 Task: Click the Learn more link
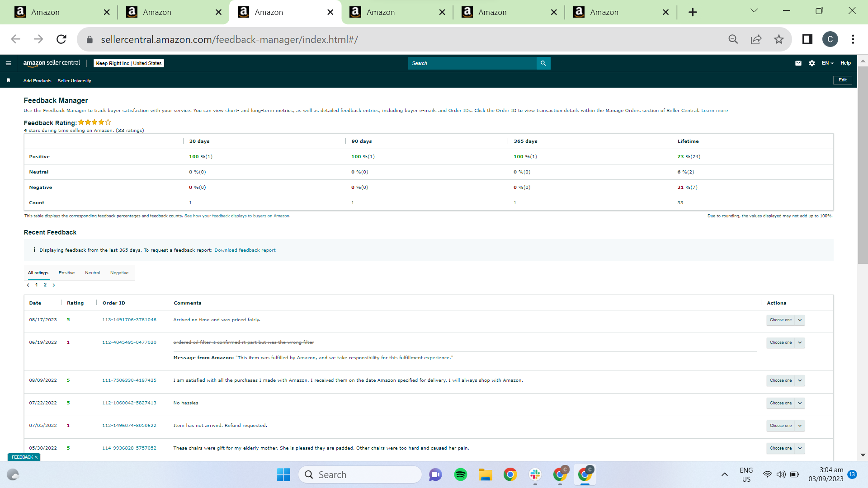coord(715,111)
